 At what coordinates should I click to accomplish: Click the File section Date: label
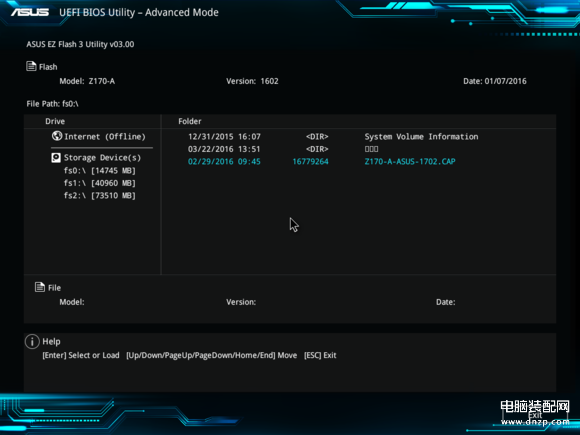pyautogui.click(x=446, y=302)
